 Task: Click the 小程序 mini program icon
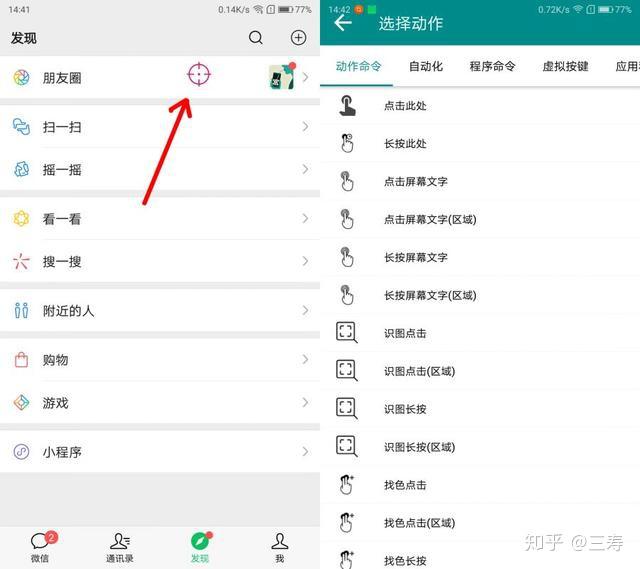pyautogui.click(x=21, y=452)
